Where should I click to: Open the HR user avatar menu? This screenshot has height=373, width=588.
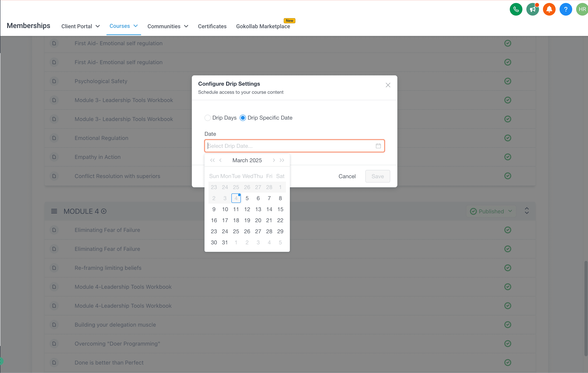click(x=582, y=9)
